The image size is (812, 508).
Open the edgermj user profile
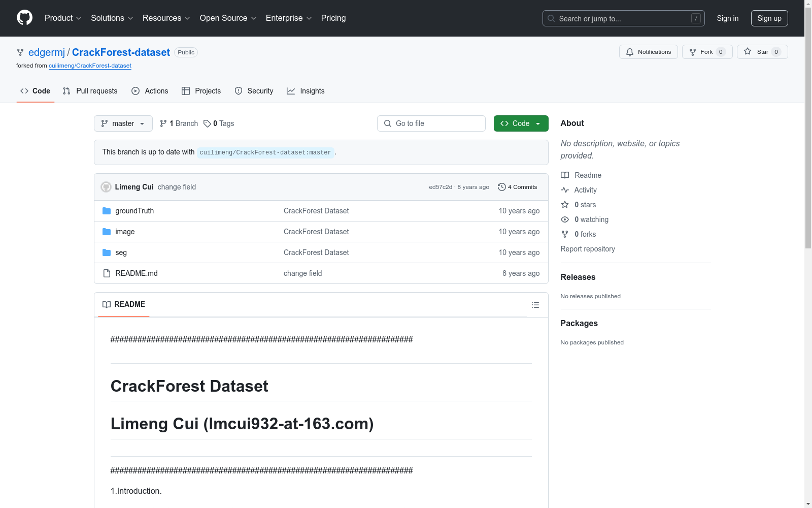(47, 52)
